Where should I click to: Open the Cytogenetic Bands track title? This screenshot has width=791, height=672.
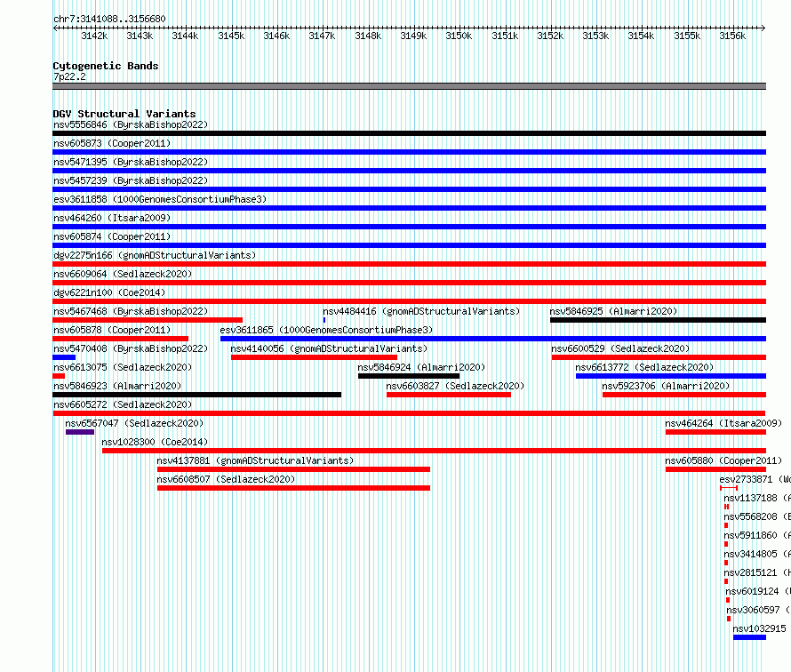(x=106, y=66)
